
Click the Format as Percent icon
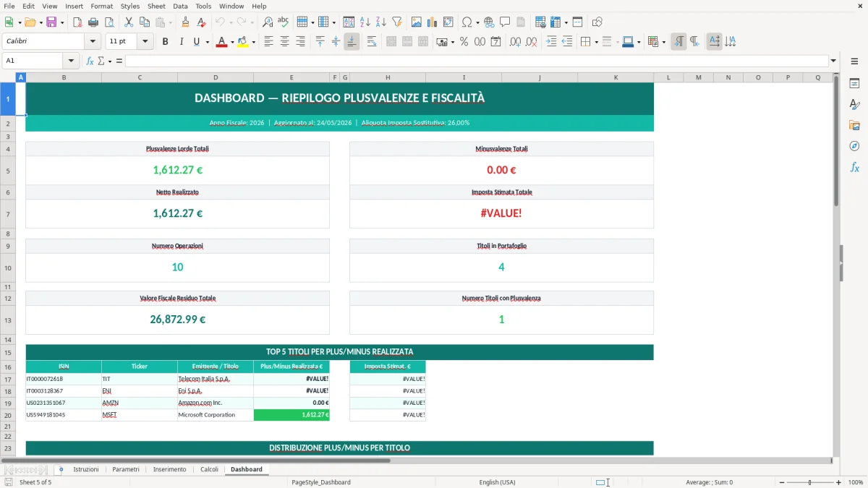pos(464,42)
